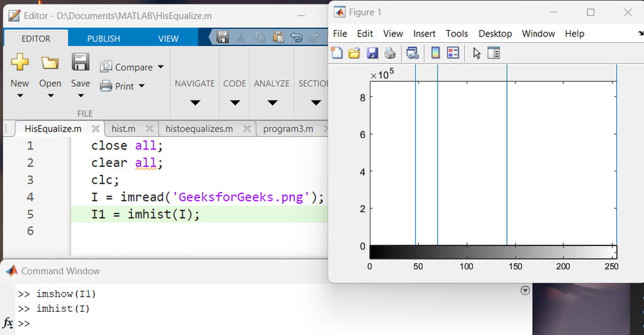Viewport: 644px width, 335px height.
Task: Switch to the PUBLISH ribbon tab
Action: (x=104, y=38)
